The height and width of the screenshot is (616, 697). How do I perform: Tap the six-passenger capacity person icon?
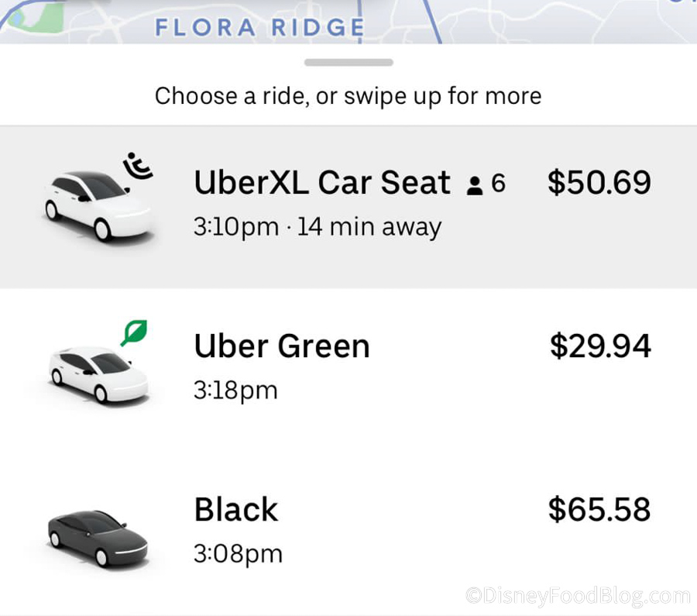[475, 185]
